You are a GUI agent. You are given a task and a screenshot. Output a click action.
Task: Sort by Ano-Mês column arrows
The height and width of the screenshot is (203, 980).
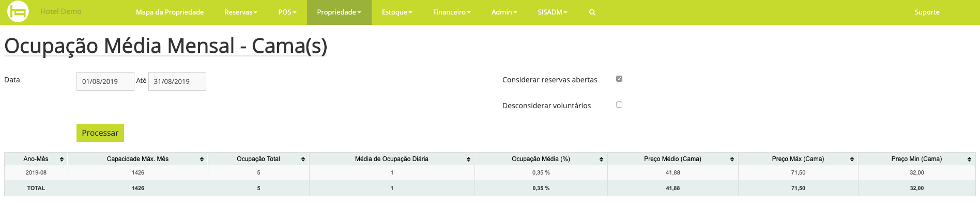(x=62, y=160)
